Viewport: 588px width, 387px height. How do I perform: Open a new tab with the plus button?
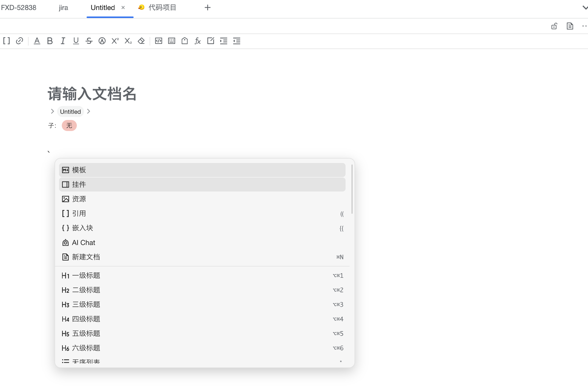click(x=207, y=7)
